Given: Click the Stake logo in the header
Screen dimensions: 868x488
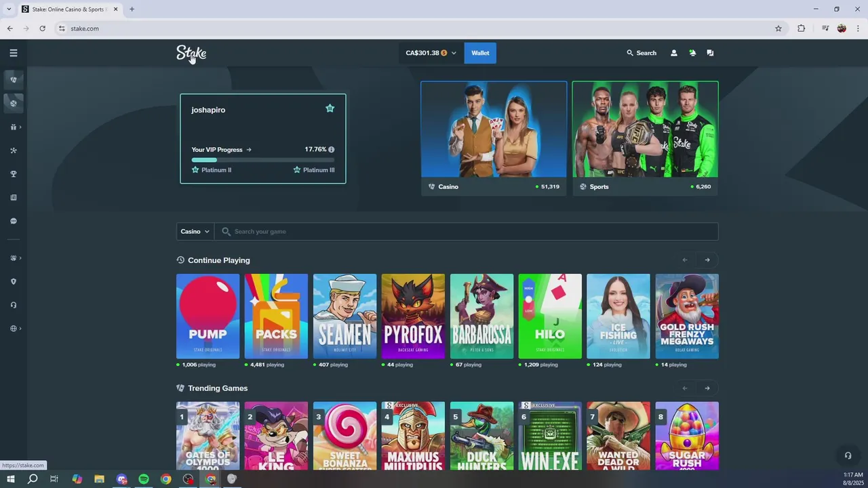Looking at the screenshot, I should (191, 53).
